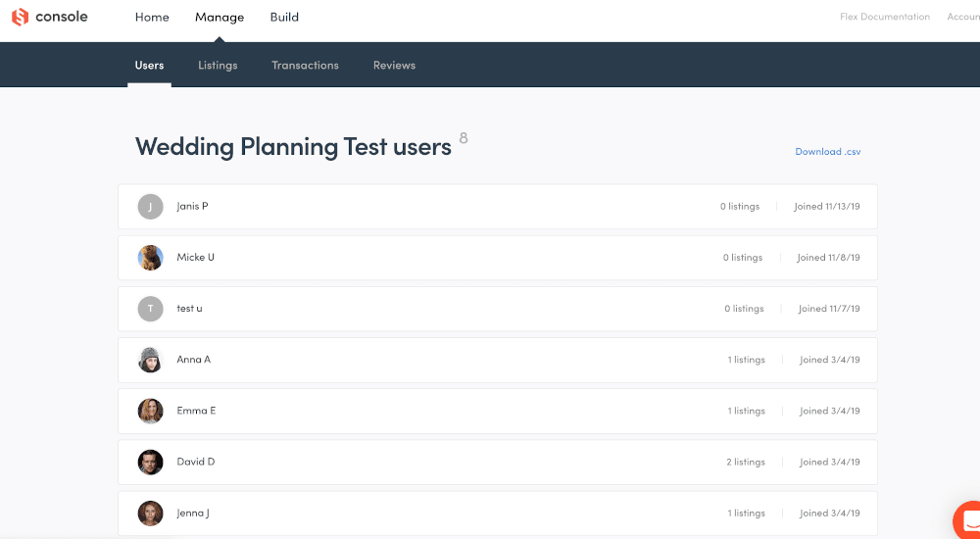
Task: Show the Reviews tab
Action: pos(394,66)
